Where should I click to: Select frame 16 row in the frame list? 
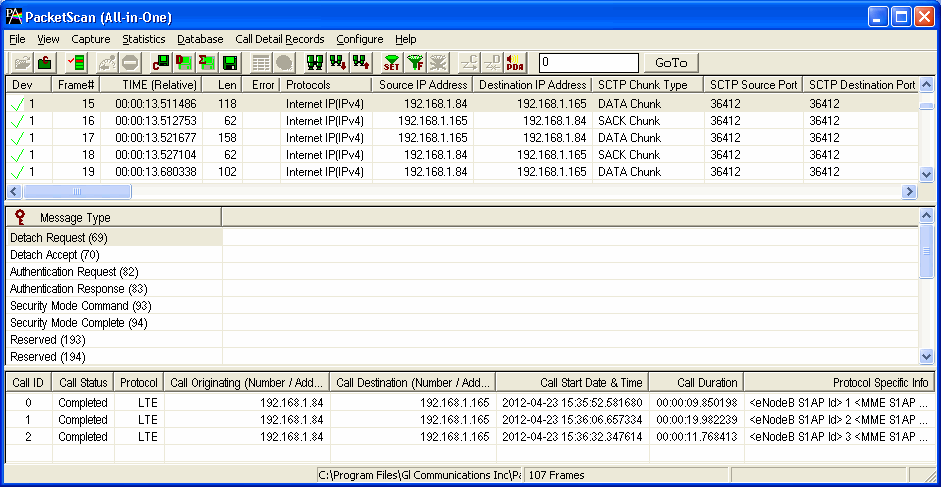(462, 121)
